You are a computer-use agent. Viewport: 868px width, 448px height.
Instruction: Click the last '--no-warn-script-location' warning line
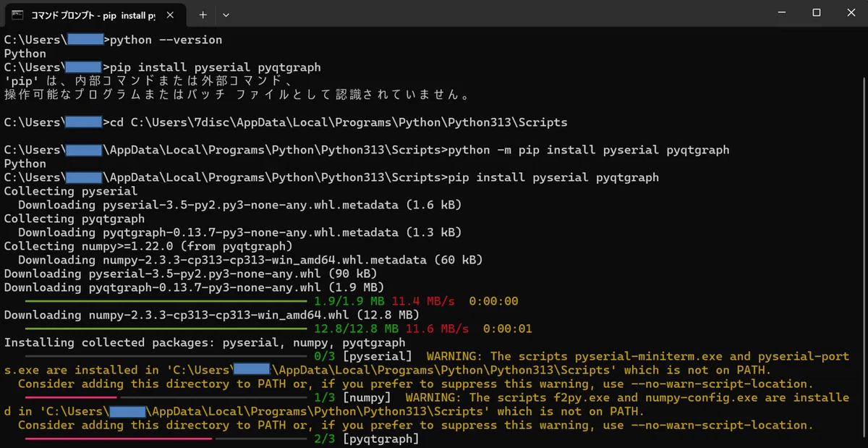416,425
